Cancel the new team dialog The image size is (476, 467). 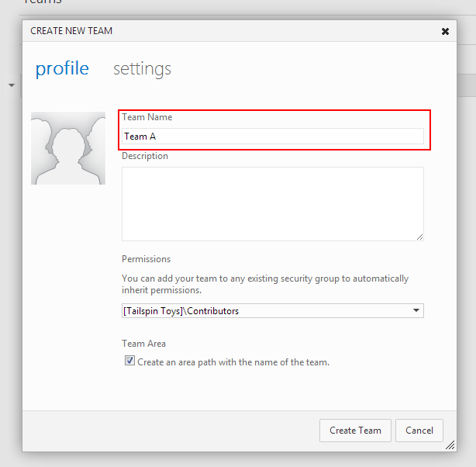click(x=419, y=431)
